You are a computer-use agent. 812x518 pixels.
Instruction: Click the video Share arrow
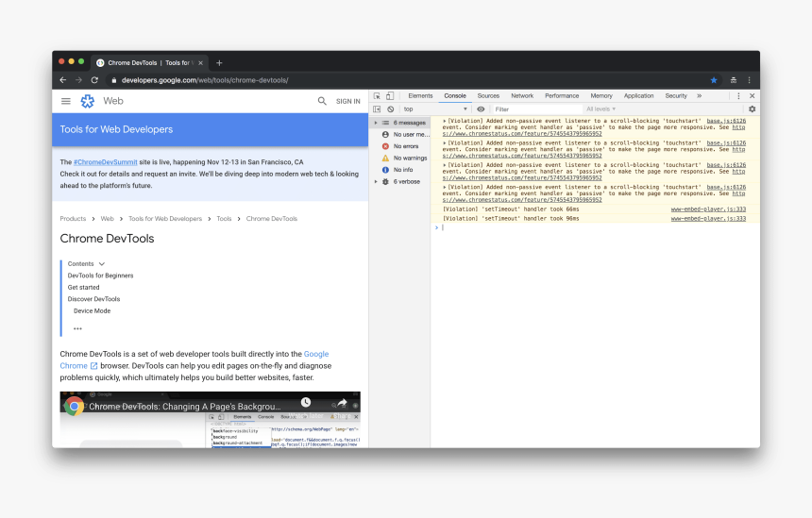342,403
